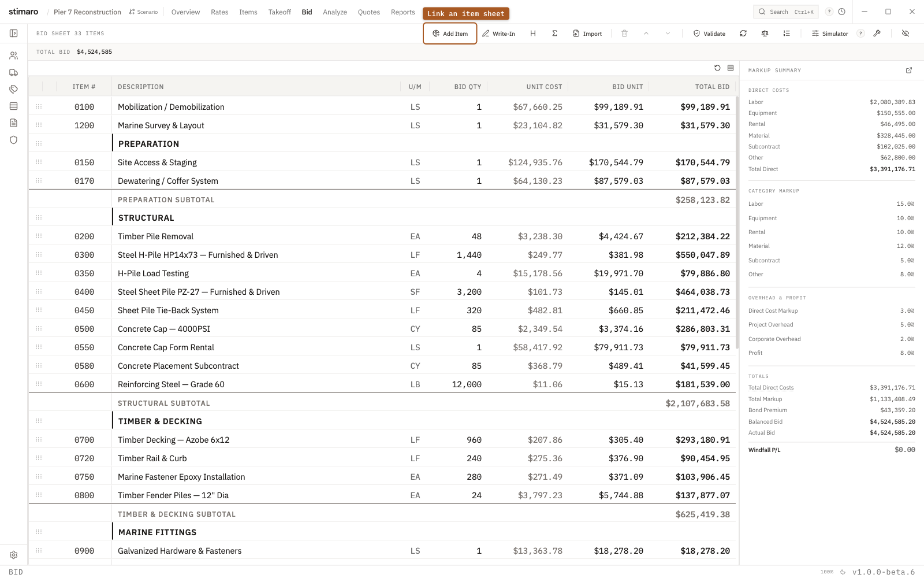Switch to the Rates tab
Screen dimensions: 924x578
click(219, 12)
